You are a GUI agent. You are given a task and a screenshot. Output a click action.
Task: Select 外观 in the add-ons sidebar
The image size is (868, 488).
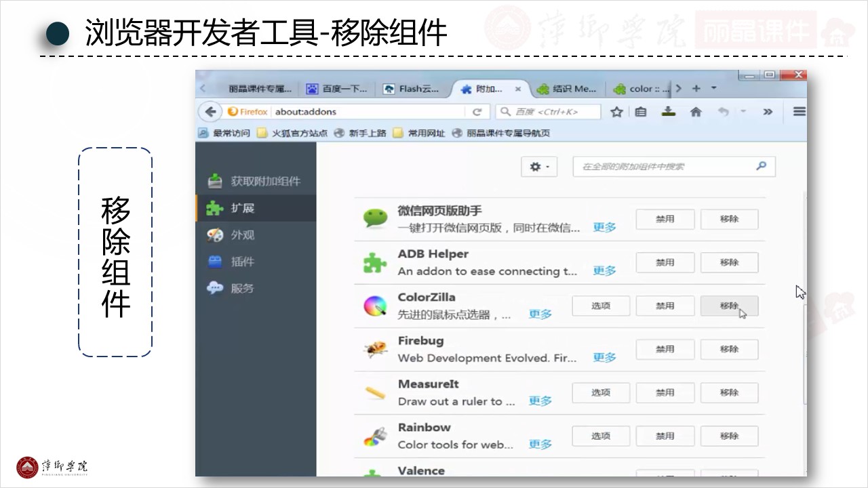(x=256, y=235)
